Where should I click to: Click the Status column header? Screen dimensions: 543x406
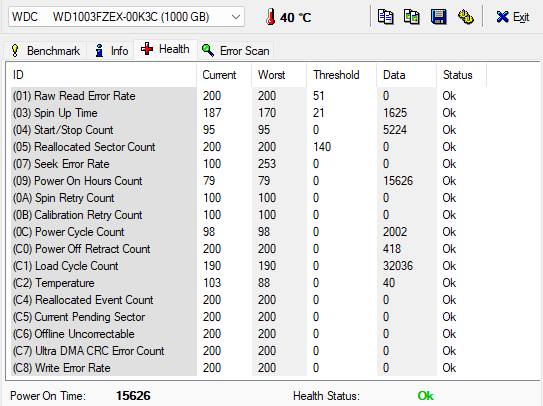(x=462, y=75)
